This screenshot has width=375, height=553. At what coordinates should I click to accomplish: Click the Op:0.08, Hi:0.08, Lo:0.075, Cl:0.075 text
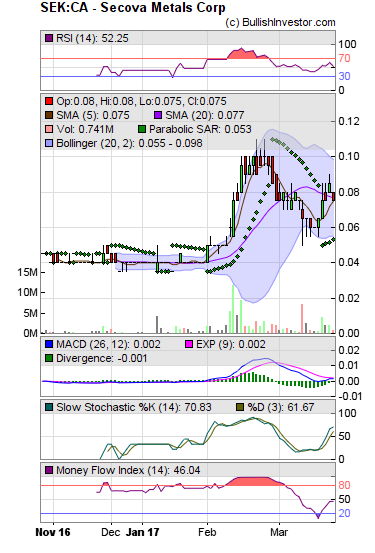[141, 102]
